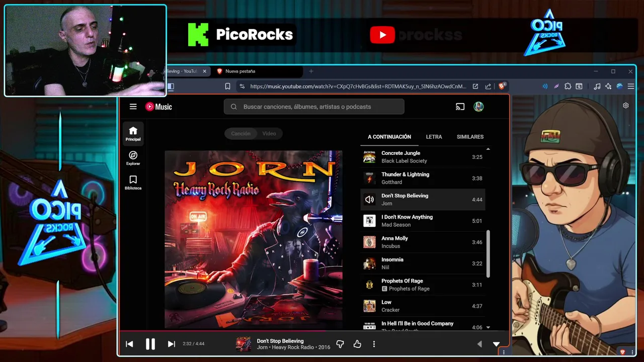Screen dimensions: 644x362
Task: Bookmark this page in the address bar
Action: (227, 86)
